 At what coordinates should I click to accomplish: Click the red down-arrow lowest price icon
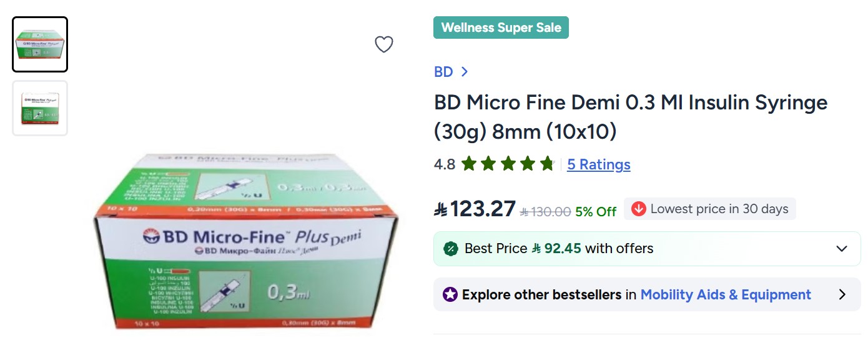point(638,209)
